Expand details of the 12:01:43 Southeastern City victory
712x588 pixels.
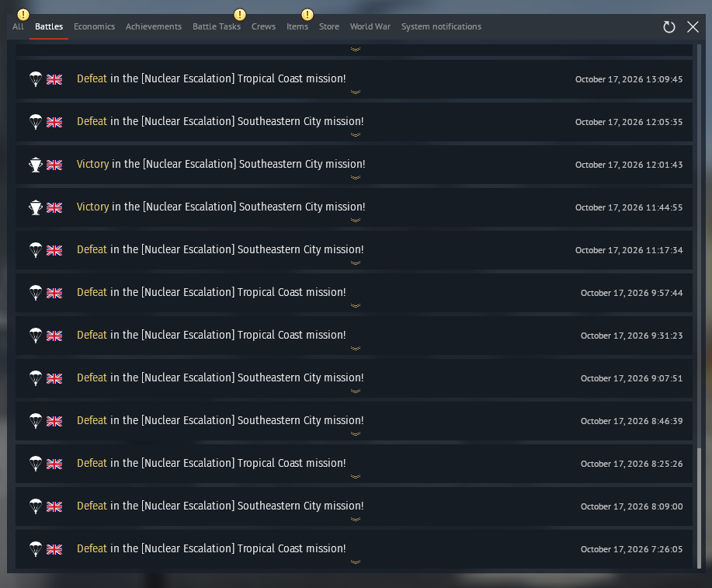[x=356, y=178]
